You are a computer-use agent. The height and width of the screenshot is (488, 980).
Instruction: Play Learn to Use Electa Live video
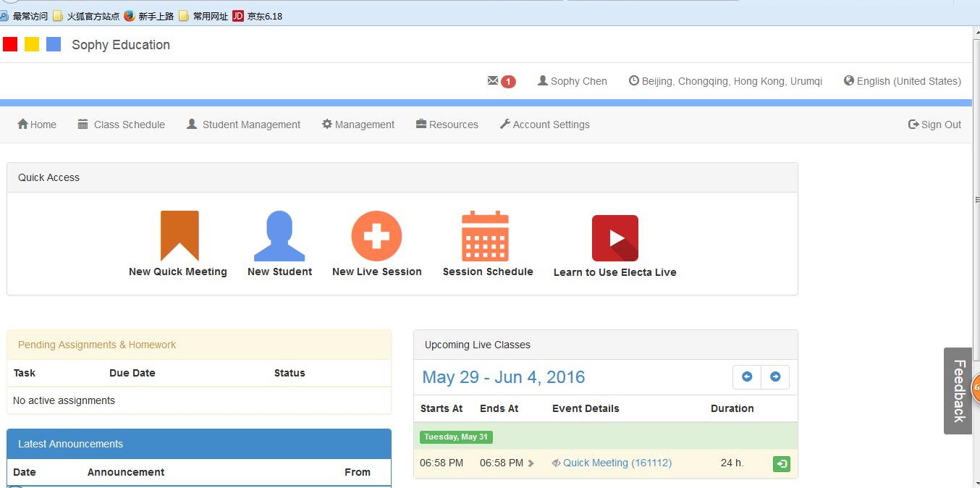pyautogui.click(x=614, y=238)
